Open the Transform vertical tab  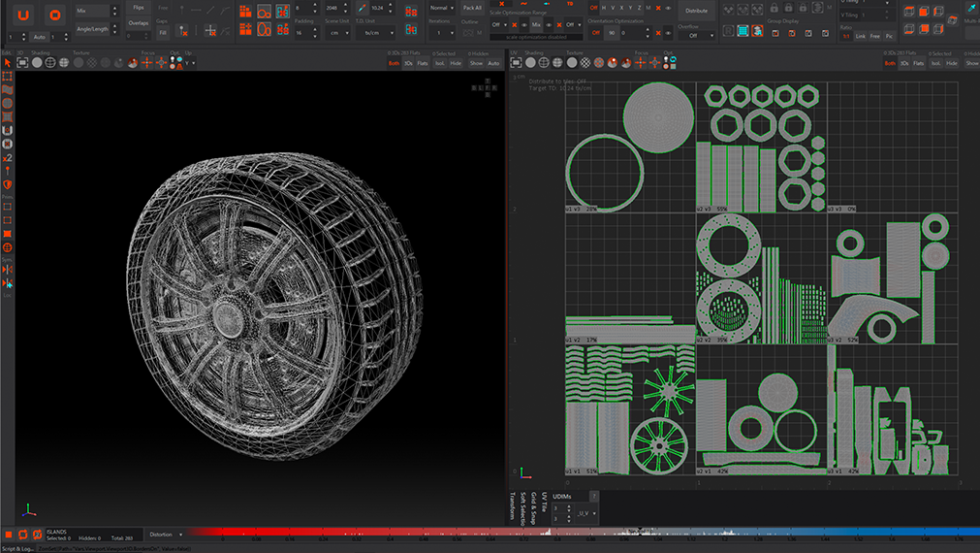[513, 505]
